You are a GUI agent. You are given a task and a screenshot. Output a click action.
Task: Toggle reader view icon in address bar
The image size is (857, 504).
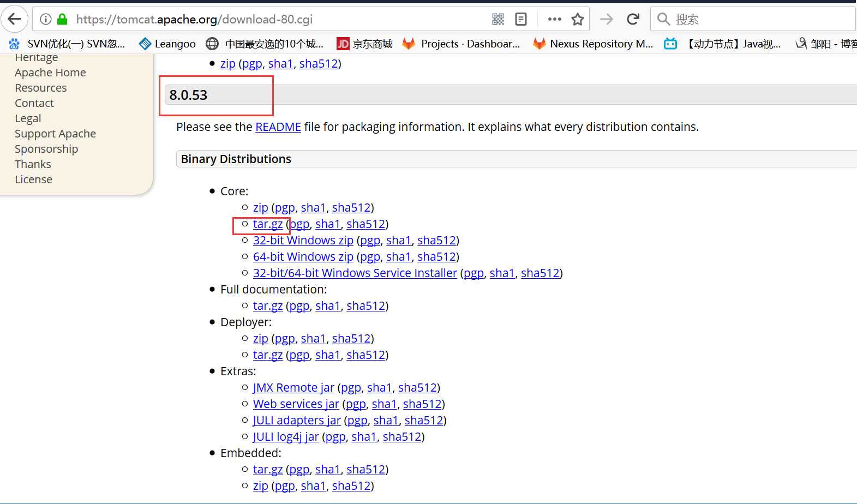(x=521, y=19)
